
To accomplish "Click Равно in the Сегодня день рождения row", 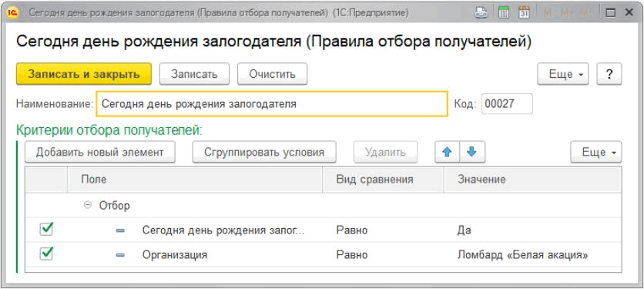I will tap(352, 230).
